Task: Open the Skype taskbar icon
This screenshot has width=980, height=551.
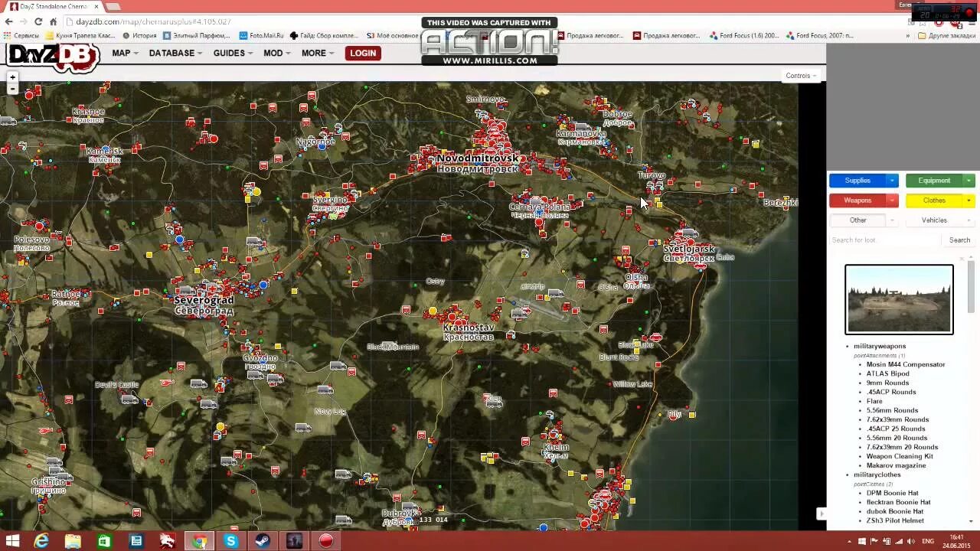Action: (230, 541)
